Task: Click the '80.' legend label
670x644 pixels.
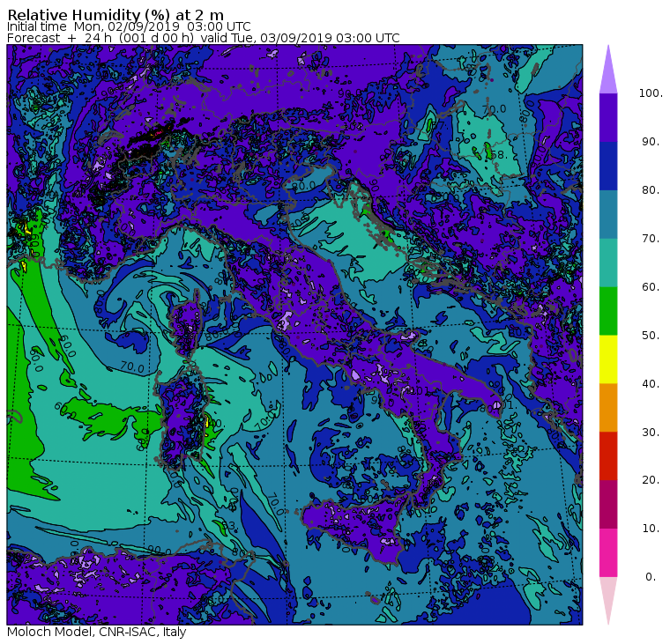Action: (x=651, y=190)
